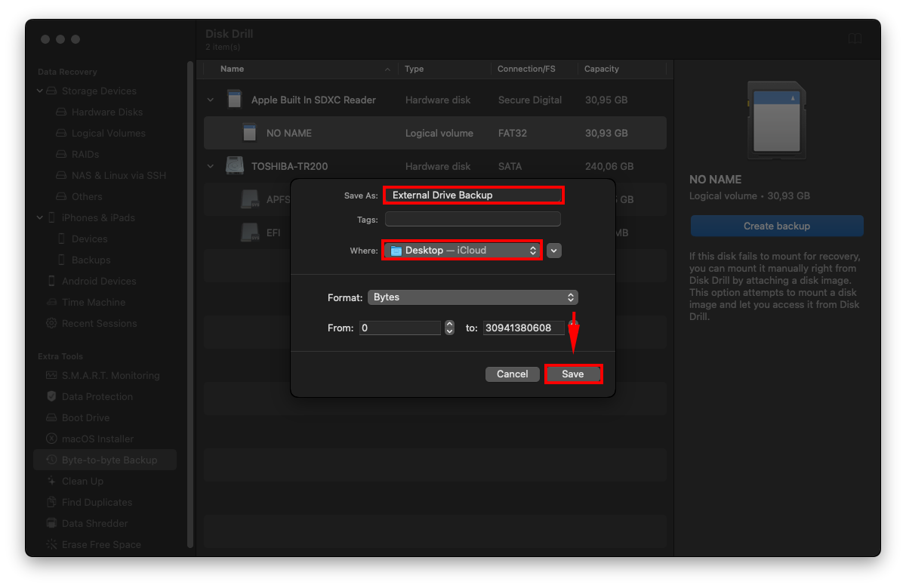Screen dimensions: 906x588
Task: Launch the Clean Up tool
Action: click(x=83, y=481)
